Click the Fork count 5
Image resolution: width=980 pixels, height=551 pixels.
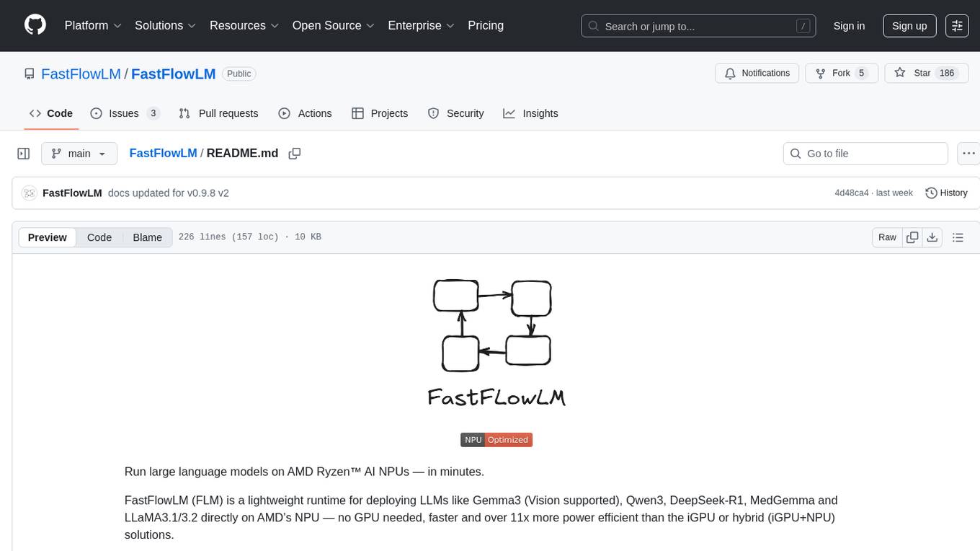point(861,73)
